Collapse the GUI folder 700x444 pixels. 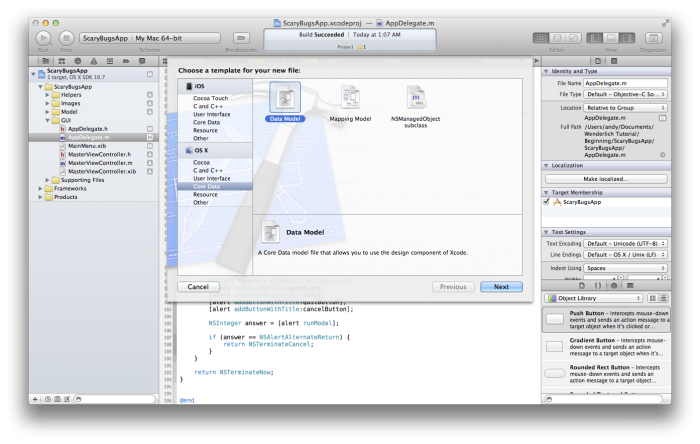coord(47,120)
